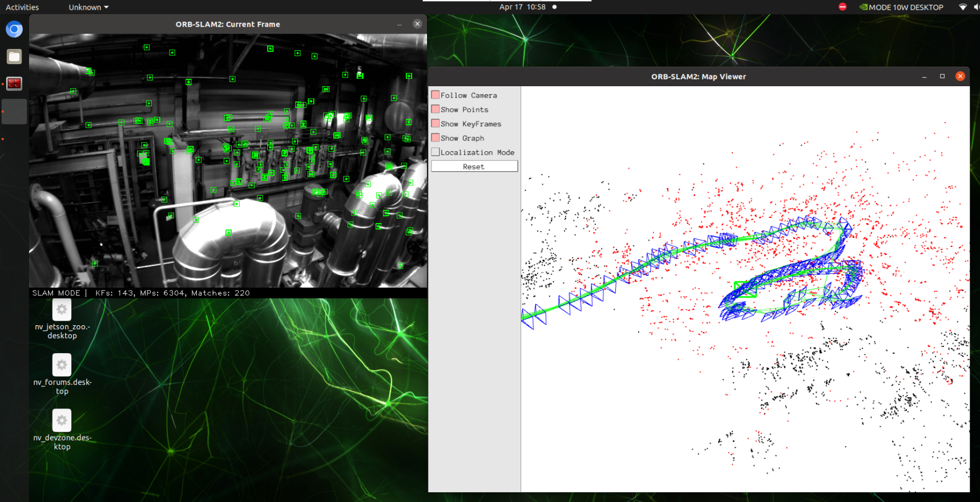The image size is (980, 502).
Task: Open the Wi-Fi network status icon
Action: point(962,7)
